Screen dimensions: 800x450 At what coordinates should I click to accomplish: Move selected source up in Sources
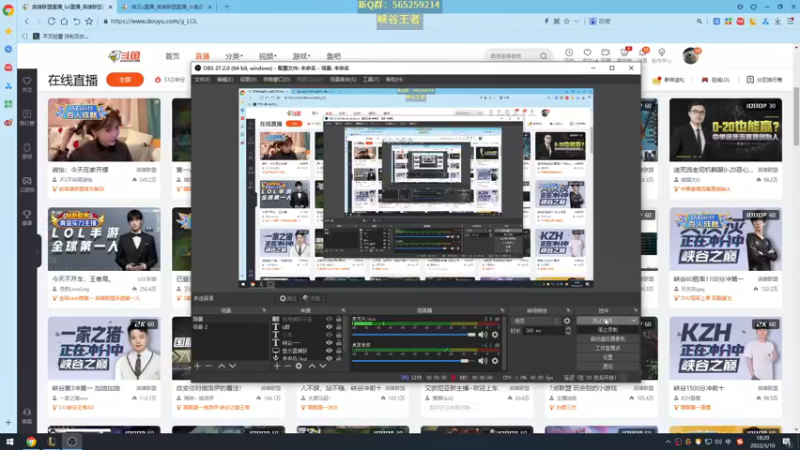pyautogui.click(x=312, y=366)
